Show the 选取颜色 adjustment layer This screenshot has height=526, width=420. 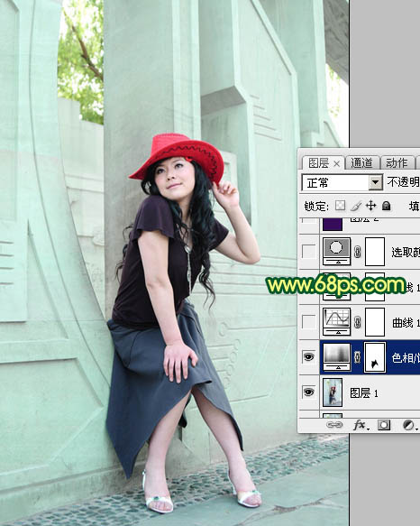308,251
